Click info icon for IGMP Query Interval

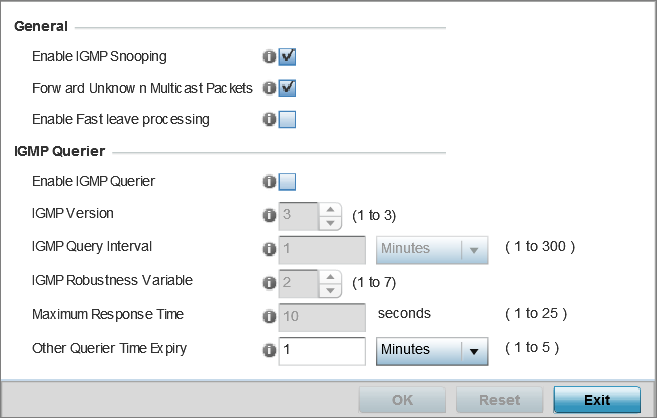269,249
